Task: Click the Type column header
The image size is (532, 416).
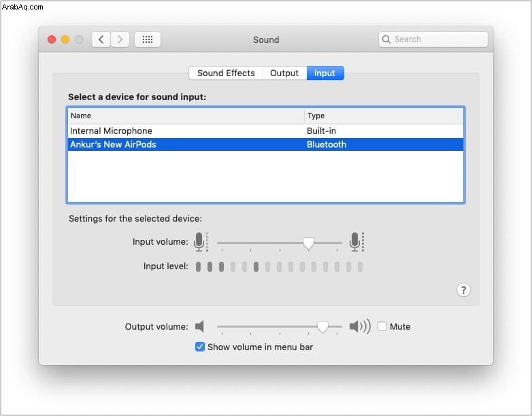Action: [x=384, y=116]
